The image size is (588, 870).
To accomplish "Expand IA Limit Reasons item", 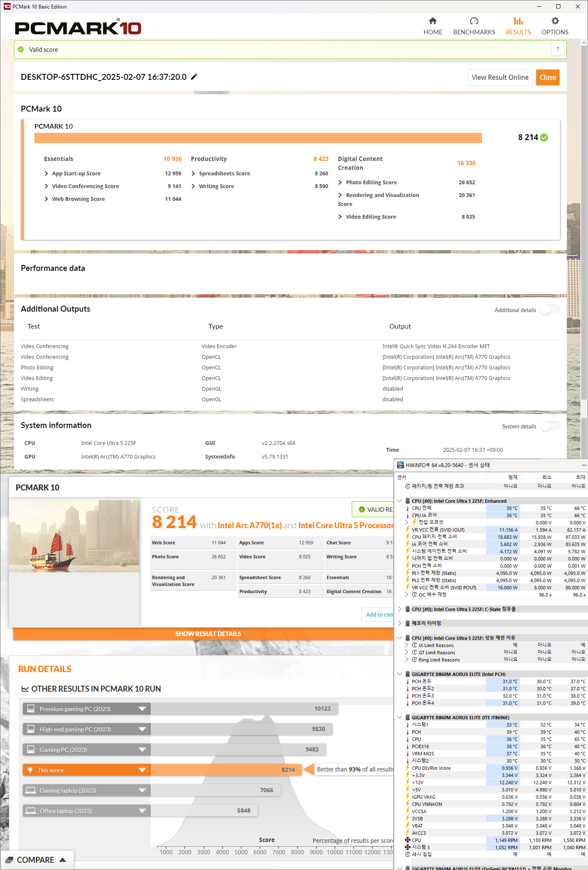I will 406,645.
